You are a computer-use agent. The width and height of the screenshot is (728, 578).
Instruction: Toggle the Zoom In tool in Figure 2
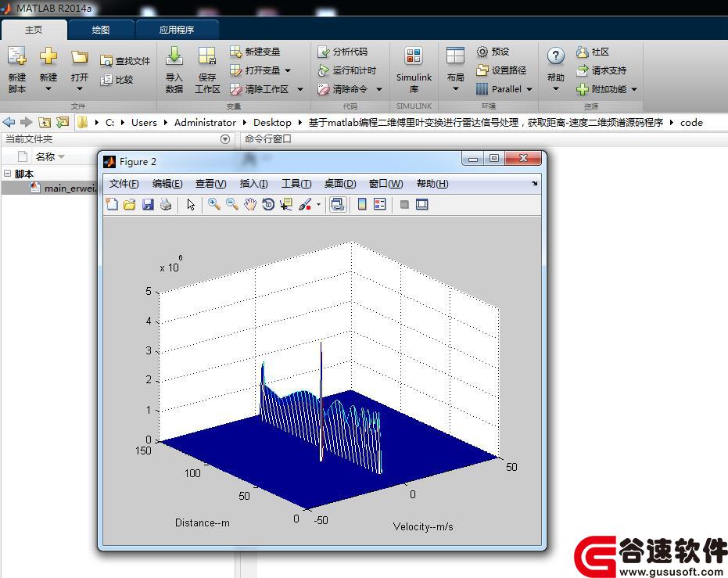point(214,204)
